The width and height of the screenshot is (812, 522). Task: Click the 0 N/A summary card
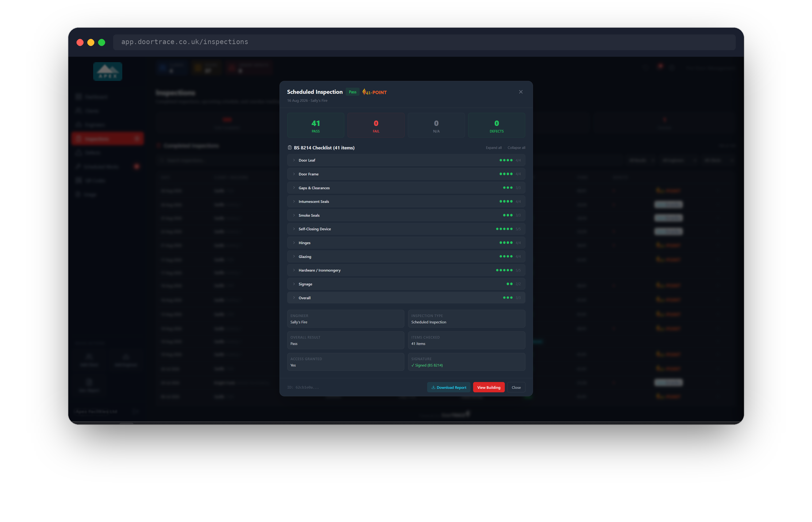[x=436, y=125]
